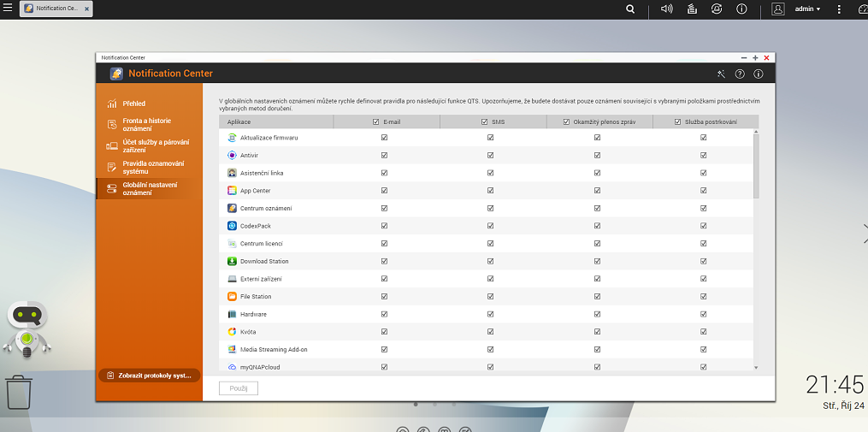Open the Recycle Bin on desktop
This screenshot has width=868, height=432.
tap(19, 393)
